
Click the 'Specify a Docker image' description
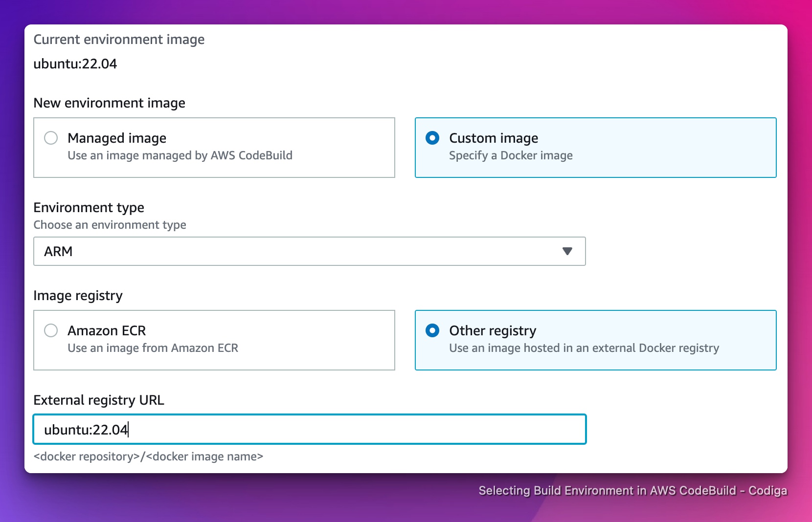point(511,155)
